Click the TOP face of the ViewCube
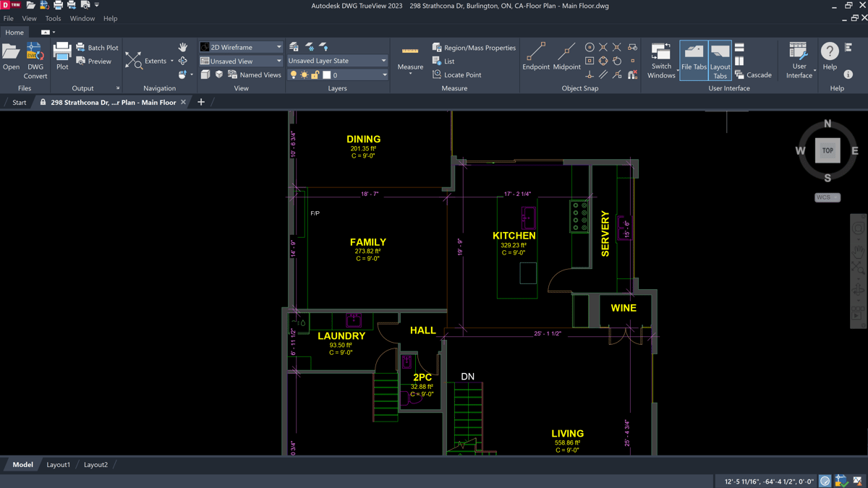Viewport: 868px width, 488px height. (827, 151)
